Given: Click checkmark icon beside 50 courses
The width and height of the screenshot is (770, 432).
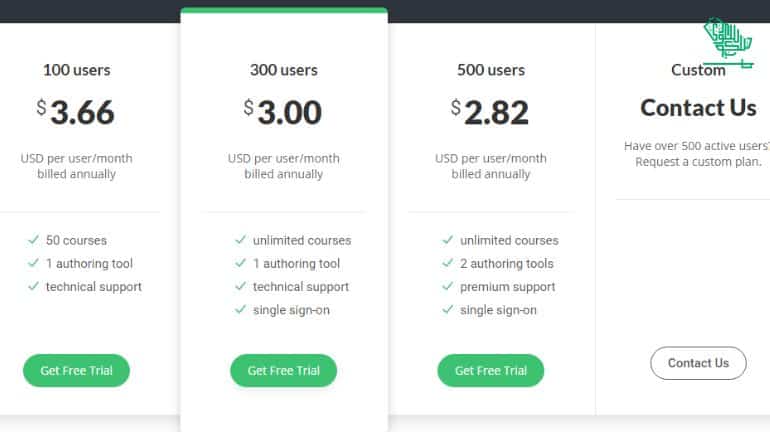Looking at the screenshot, I should click(x=33, y=240).
